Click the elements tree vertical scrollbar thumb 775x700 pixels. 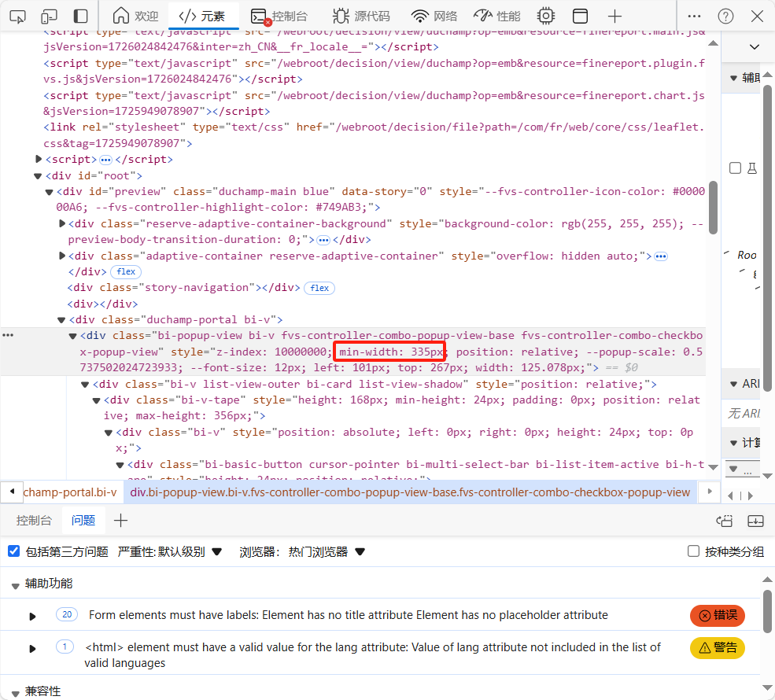tap(713, 208)
